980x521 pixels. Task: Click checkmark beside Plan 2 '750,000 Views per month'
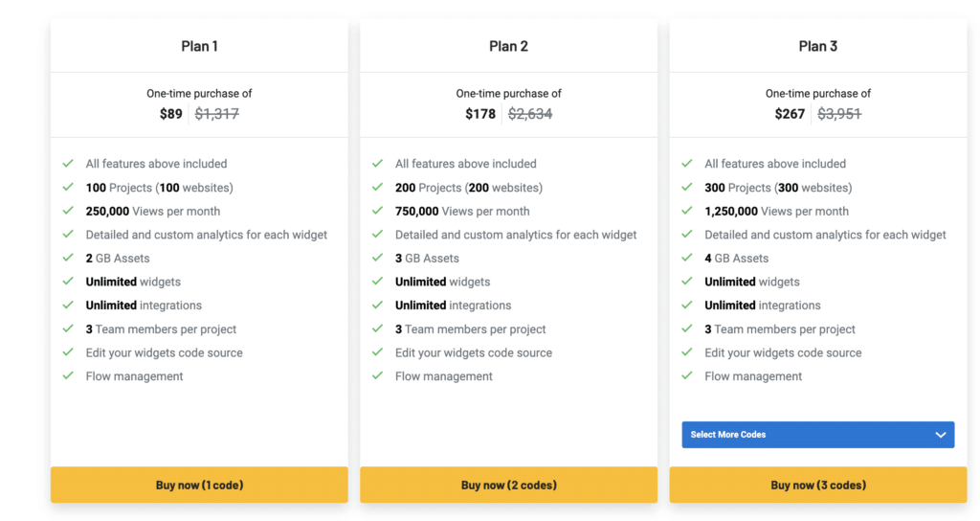tap(378, 212)
